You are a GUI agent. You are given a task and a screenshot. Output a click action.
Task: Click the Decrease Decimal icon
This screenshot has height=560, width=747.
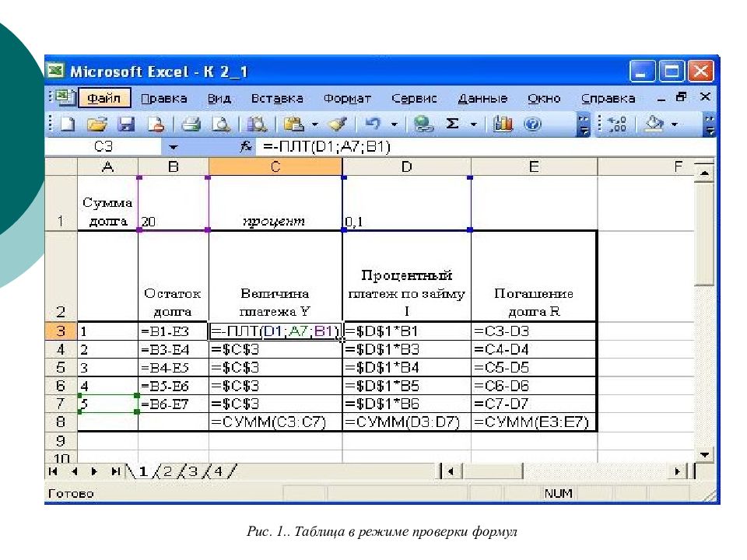click(x=617, y=124)
